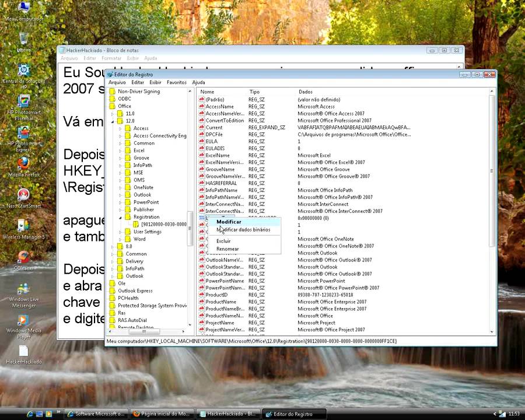Select the ProductName value row
Image resolution: width=525 pixels, height=420 pixels.
click(x=342, y=302)
